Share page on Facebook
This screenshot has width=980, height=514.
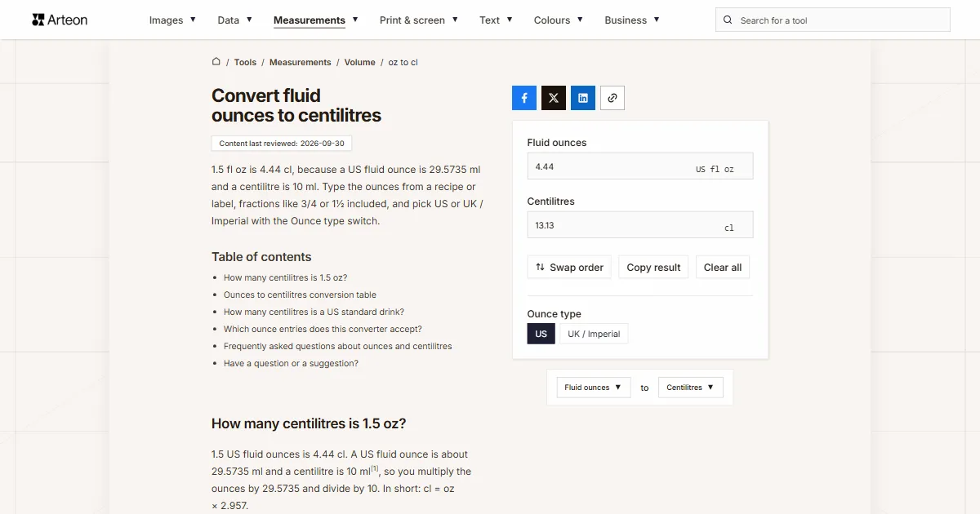524,98
